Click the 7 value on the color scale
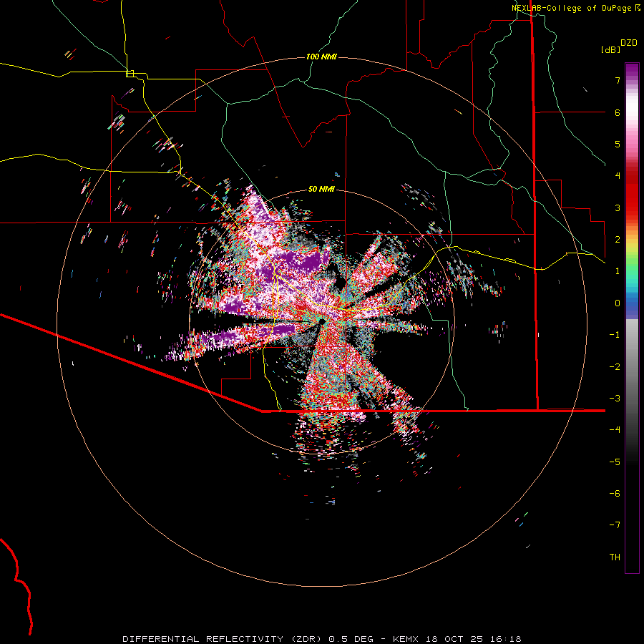The image size is (644, 644). (618, 80)
